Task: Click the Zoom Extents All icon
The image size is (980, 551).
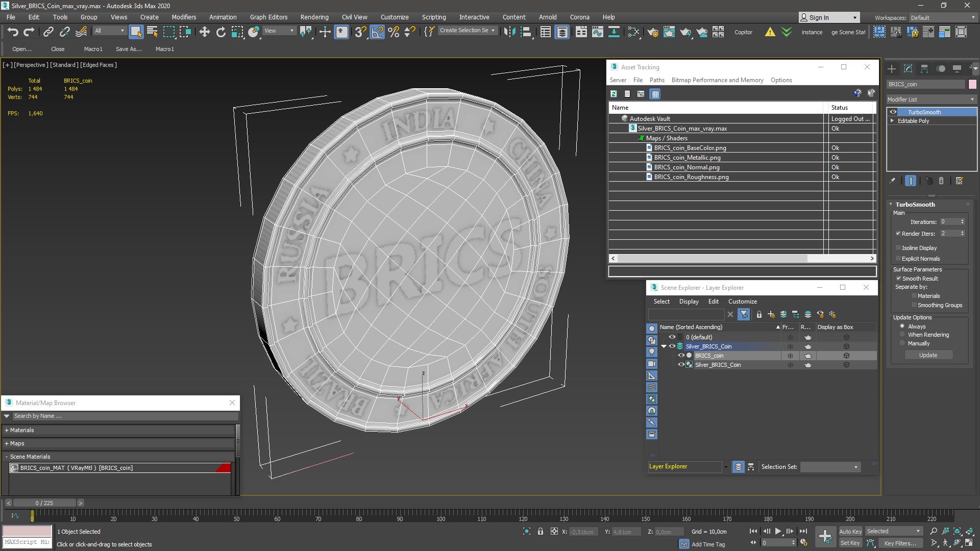Action: (x=968, y=532)
